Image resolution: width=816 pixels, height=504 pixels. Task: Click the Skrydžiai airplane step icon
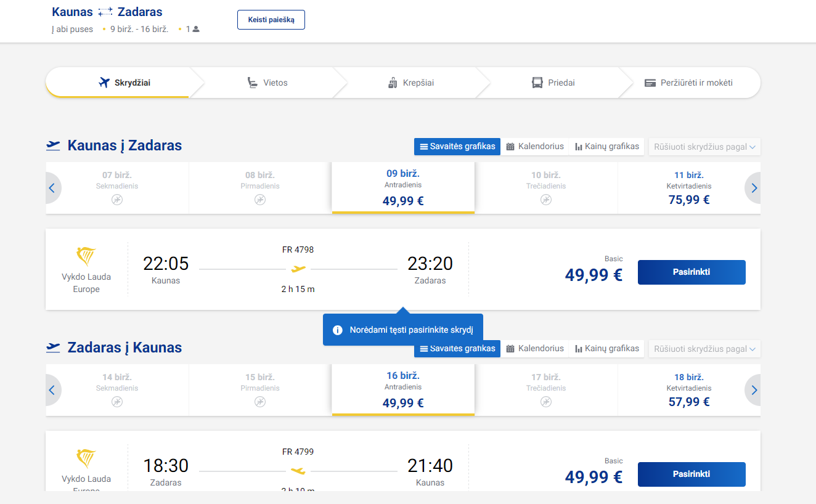pos(104,83)
